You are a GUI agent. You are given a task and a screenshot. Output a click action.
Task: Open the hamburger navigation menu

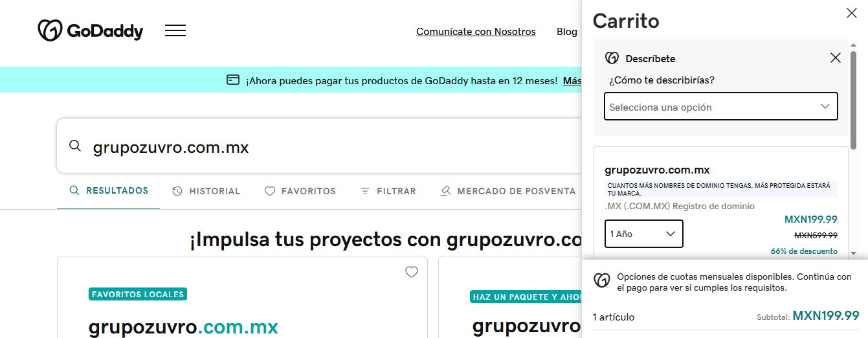click(175, 30)
